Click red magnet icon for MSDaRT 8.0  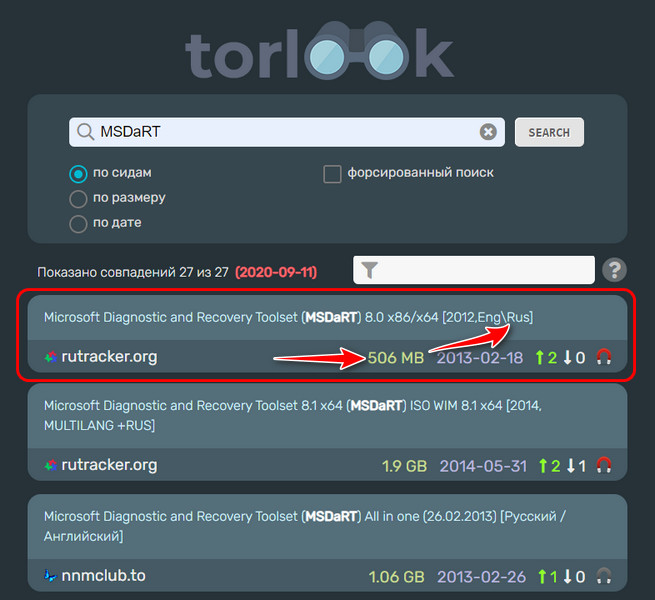pyautogui.click(x=604, y=357)
